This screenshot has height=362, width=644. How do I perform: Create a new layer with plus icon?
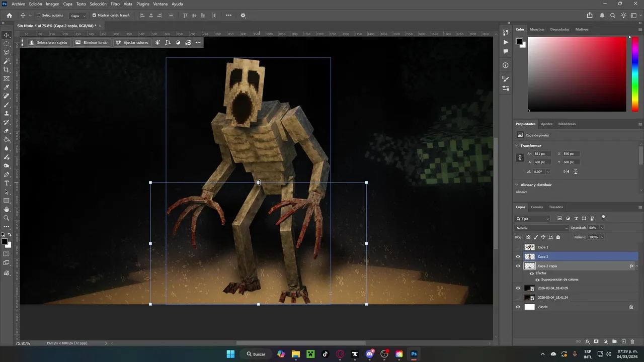click(x=624, y=342)
